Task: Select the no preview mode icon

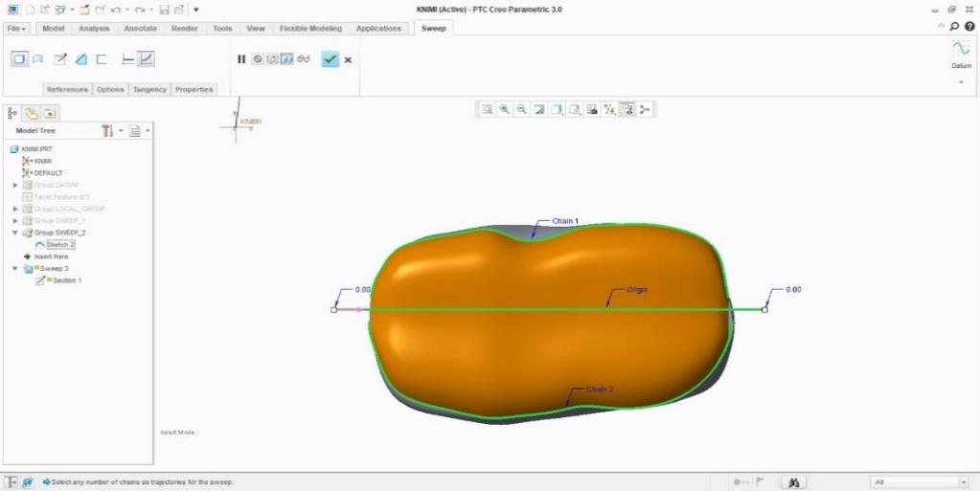Action: [258, 59]
